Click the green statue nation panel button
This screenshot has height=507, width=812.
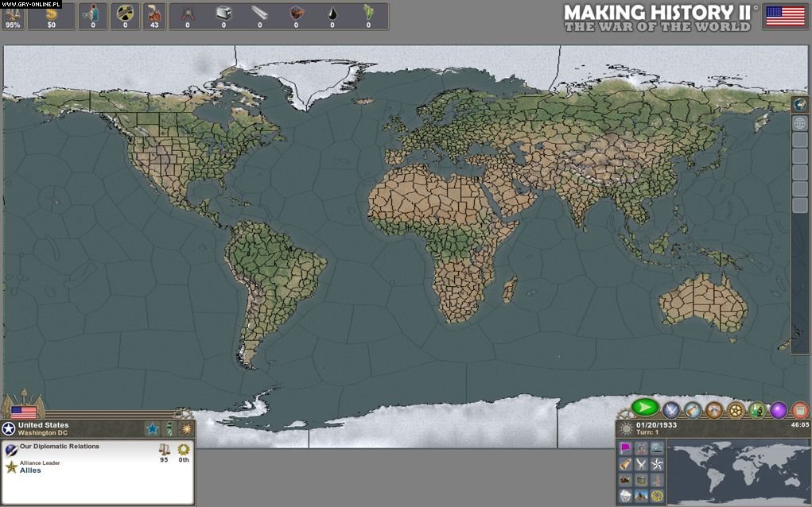(169, 429)
